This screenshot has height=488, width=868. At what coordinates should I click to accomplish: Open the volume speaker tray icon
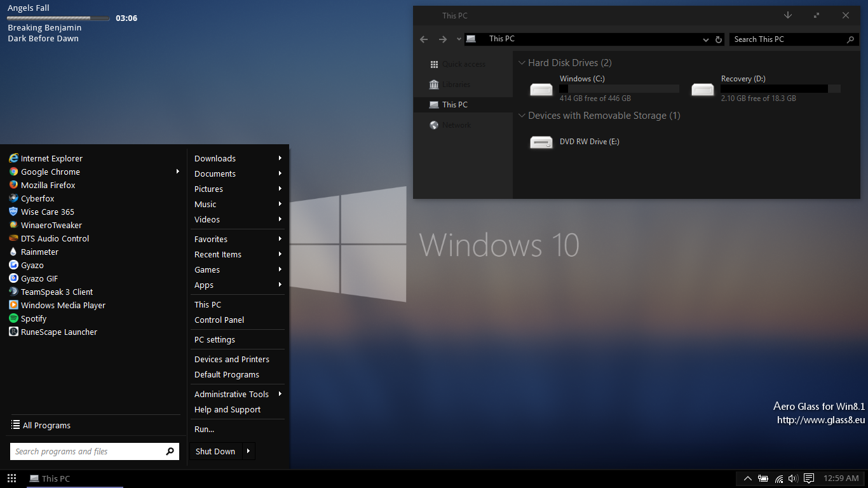point(793,478)
